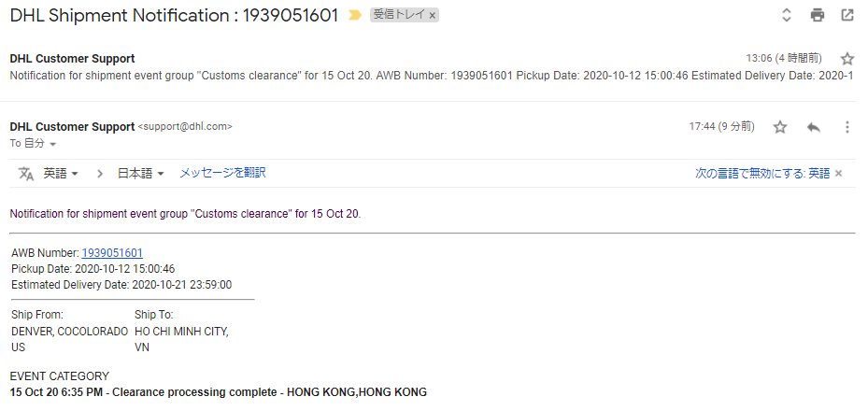Click 次の言語で無効にする: 英語
This screenshot has height=411, width=868.
click(762, 173)
